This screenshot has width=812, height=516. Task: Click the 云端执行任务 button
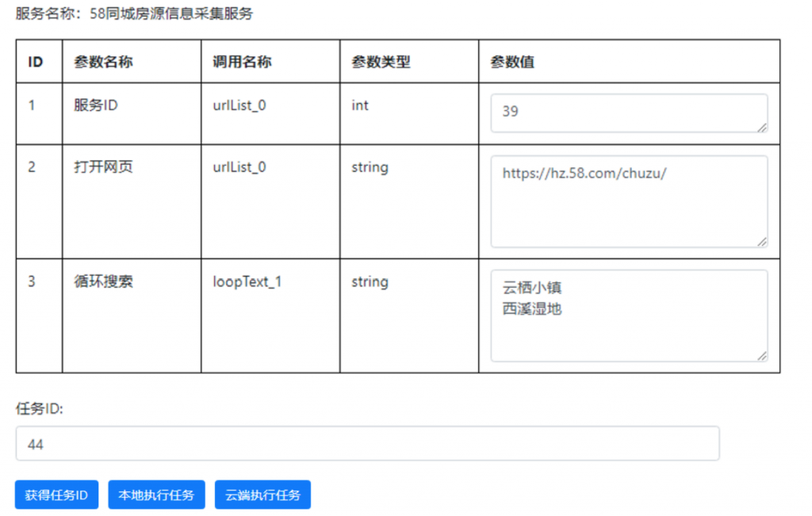point(262,495)
